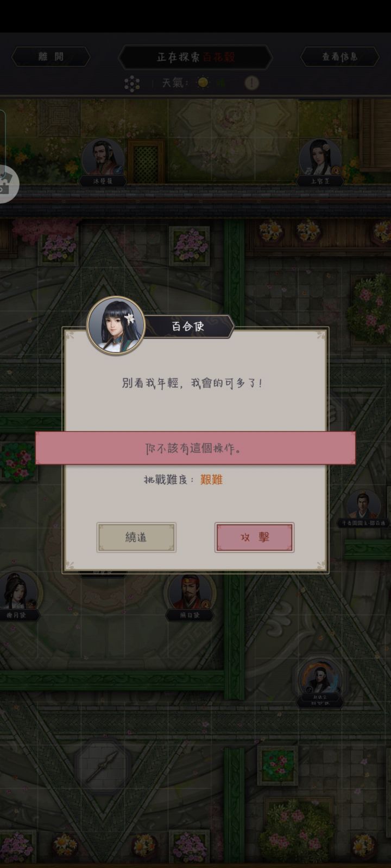Dismiss the pink 你不該有這個操作 warning bar
The height and width of the screenshot is (868, 391).
[195, 448]
